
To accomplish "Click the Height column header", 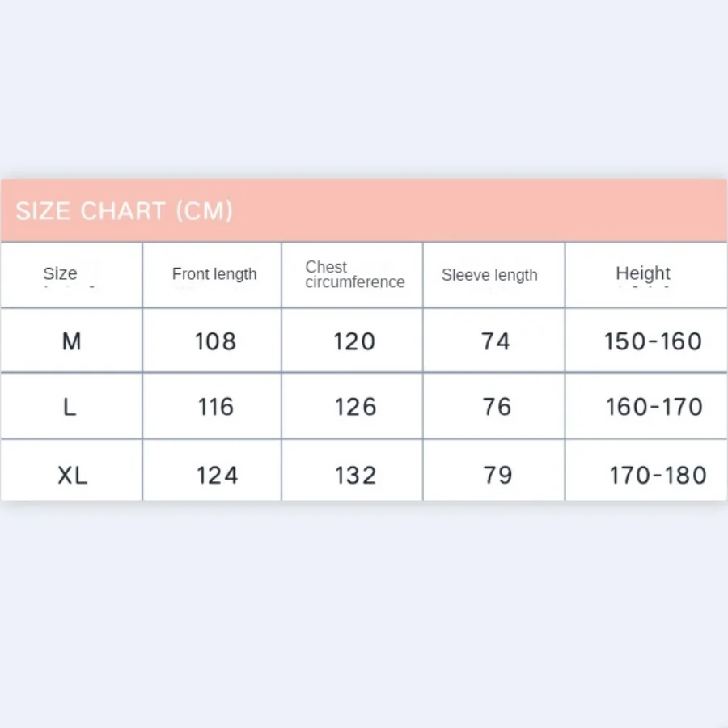I will point(643,273).
